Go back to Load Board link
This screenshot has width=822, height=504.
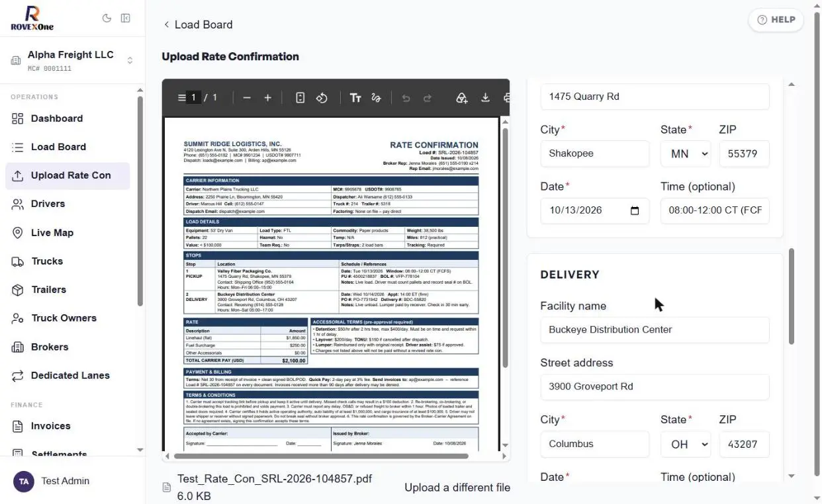(198, 24)
